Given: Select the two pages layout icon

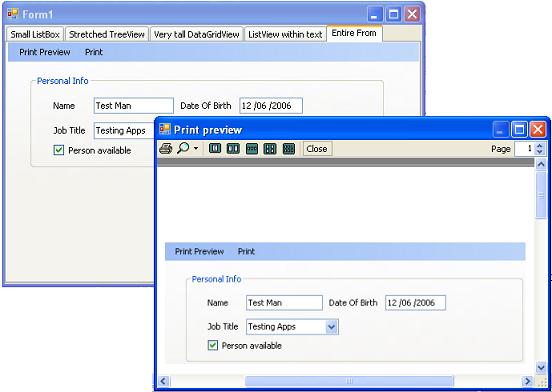Looking at the screenshot, I should (233, 148).
